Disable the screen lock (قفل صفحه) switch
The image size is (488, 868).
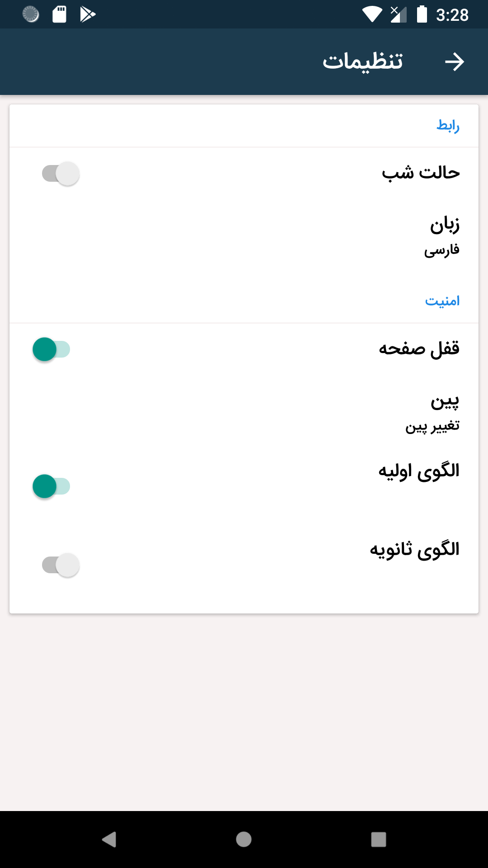52,349
